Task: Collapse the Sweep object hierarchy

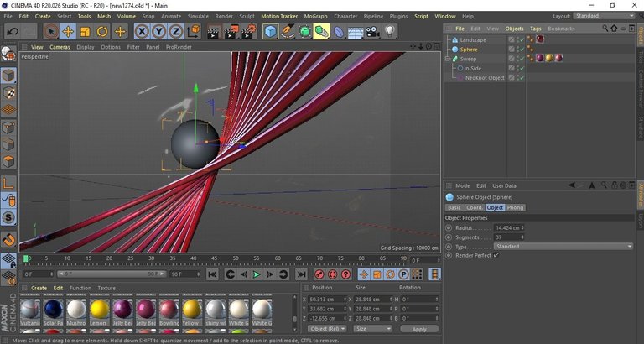Action: click(447, 59)
